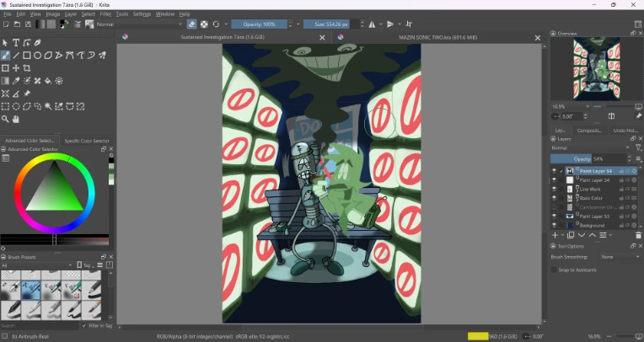The image size is (644, 342).
Task: Duplicate layer using the copy icon
Action: 571,235
